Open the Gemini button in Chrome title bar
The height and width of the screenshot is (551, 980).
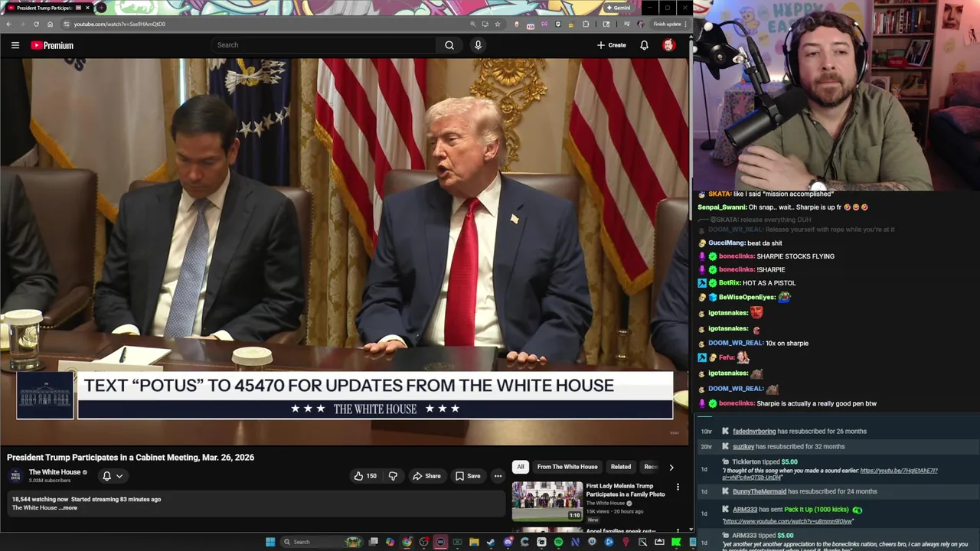(619, 8)
